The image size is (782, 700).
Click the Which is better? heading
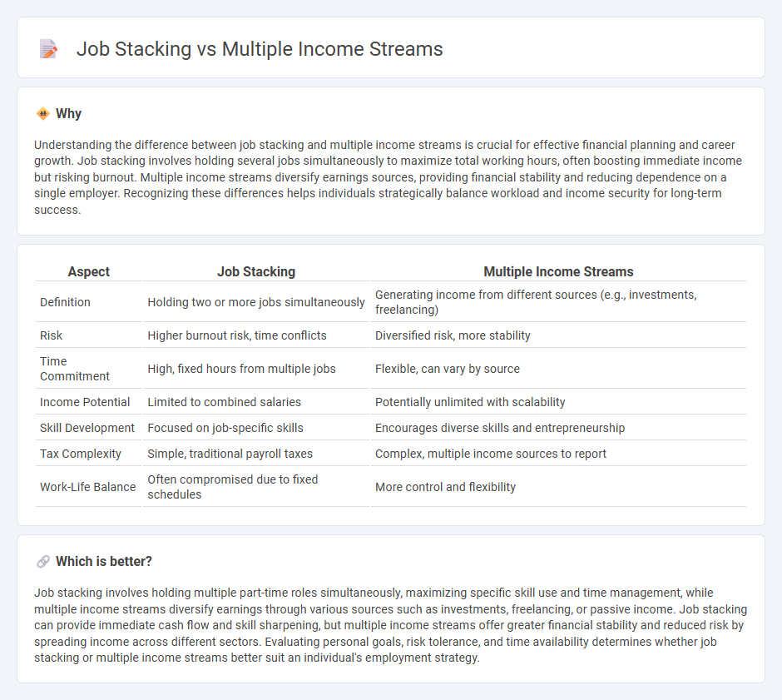click(104, 562)
